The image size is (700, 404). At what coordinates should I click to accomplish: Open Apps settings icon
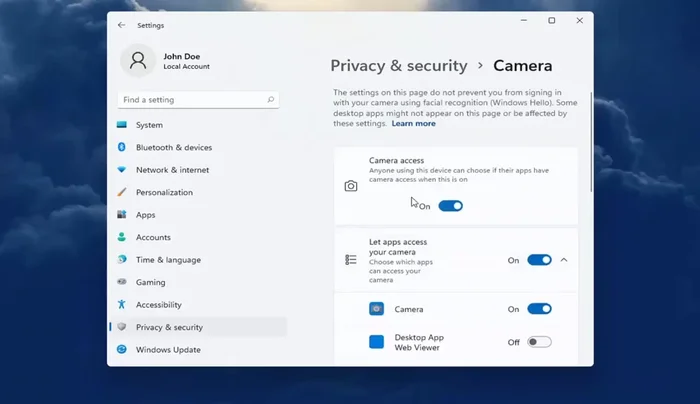122,215
